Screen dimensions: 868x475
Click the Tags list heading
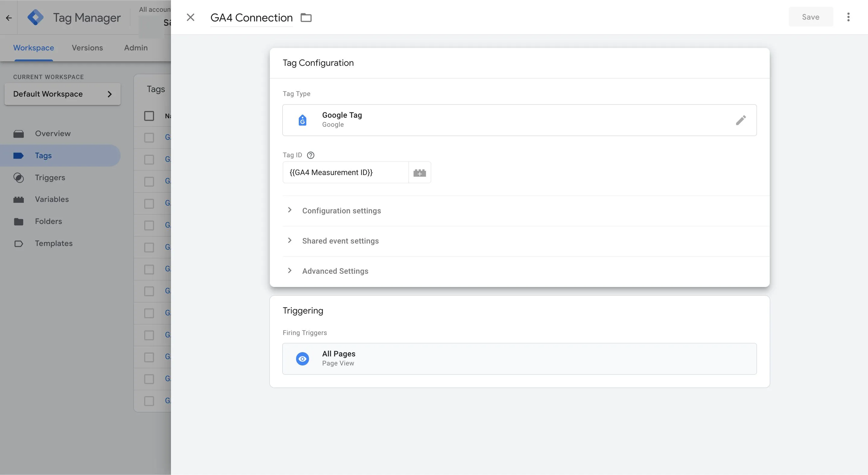156,89
